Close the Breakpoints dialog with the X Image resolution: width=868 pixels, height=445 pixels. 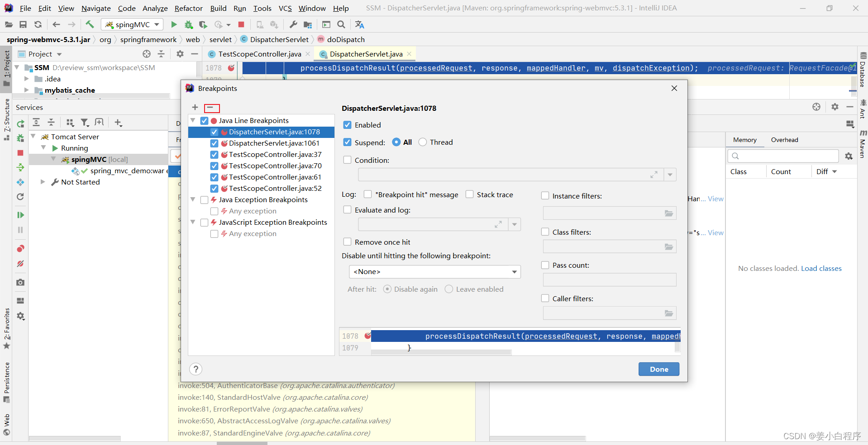674,88
